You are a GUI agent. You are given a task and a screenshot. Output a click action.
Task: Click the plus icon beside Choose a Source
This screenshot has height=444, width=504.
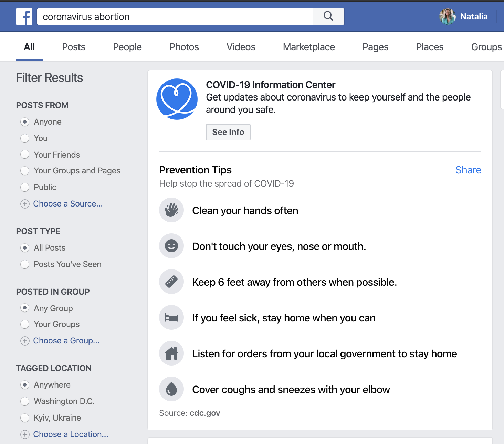[25, 204]
